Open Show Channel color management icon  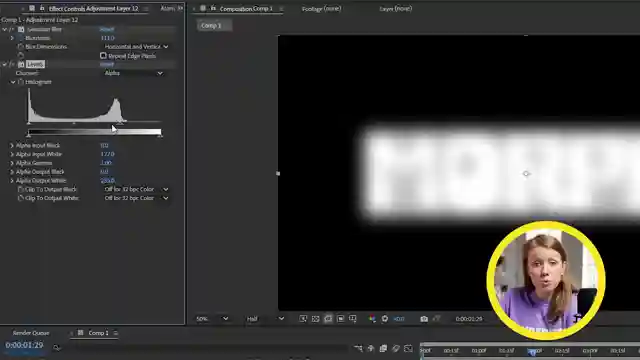pos(372,318)
